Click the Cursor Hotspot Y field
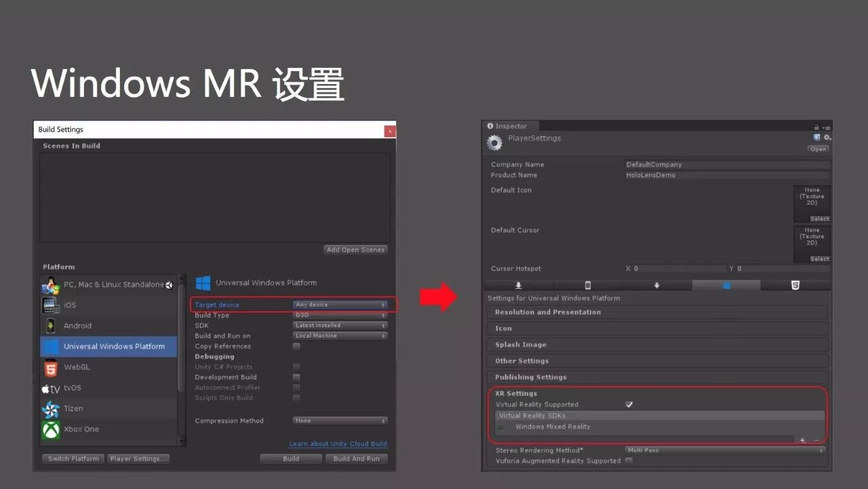This screenshot has height=489, width=868. (x=783, y=269)
